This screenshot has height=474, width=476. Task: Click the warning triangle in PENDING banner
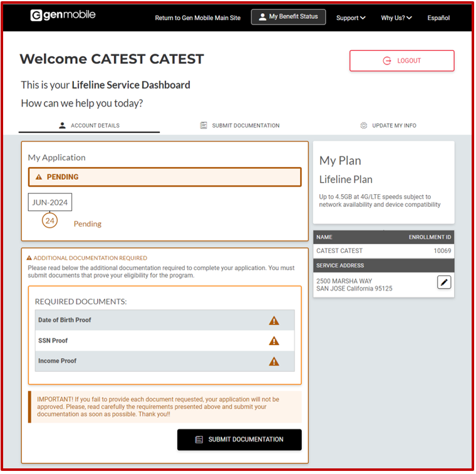pyautogui.click(x=39, y=177)
